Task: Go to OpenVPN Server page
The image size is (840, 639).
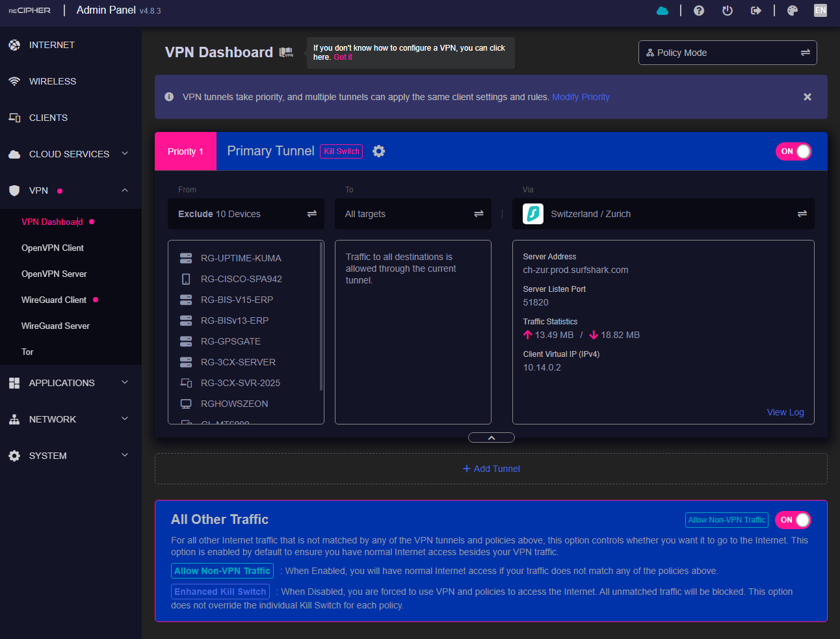Action: point(54,274)
